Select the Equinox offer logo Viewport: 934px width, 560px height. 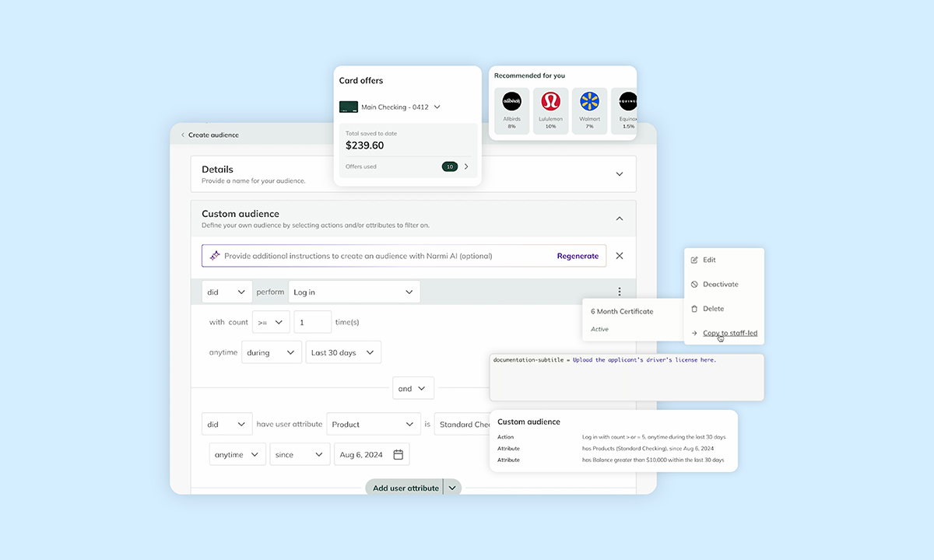pos(627,101)
